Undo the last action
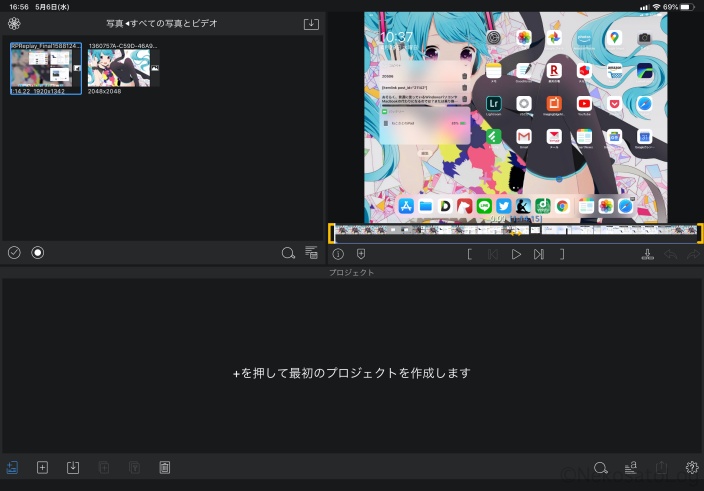 (670, 254)
